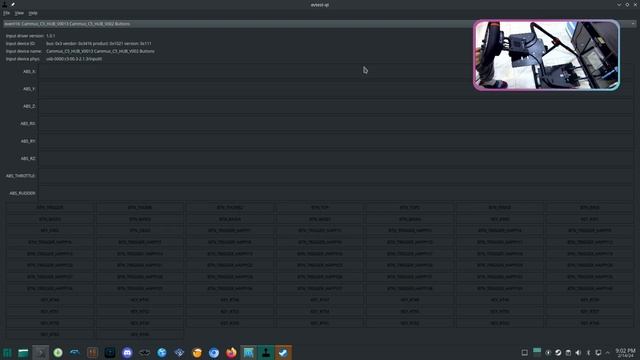Click the ABS_RY axis bar

[x=336, y=141]
